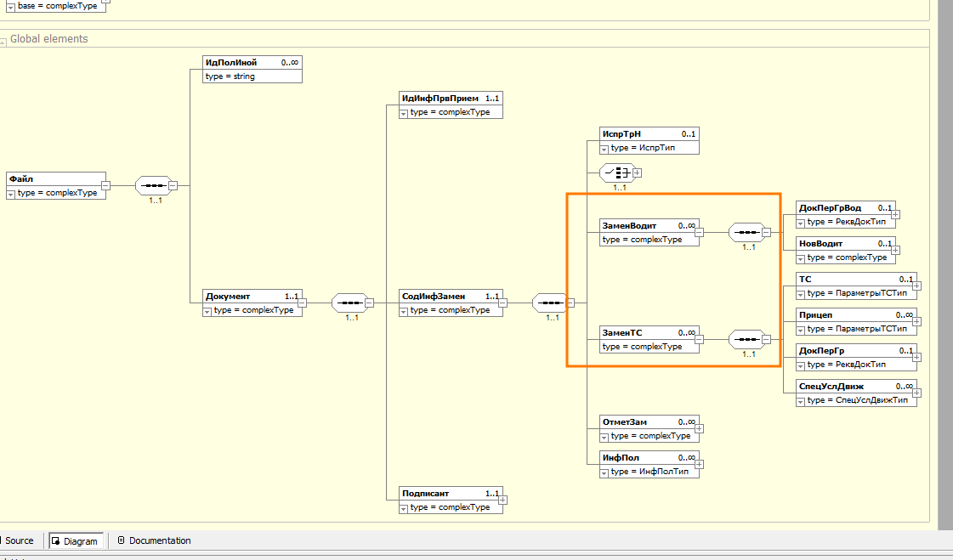Image resolution: width=953 pixels, height=560 pixels.
Task: Expand the Подписант element node
Action: point(502,500)
